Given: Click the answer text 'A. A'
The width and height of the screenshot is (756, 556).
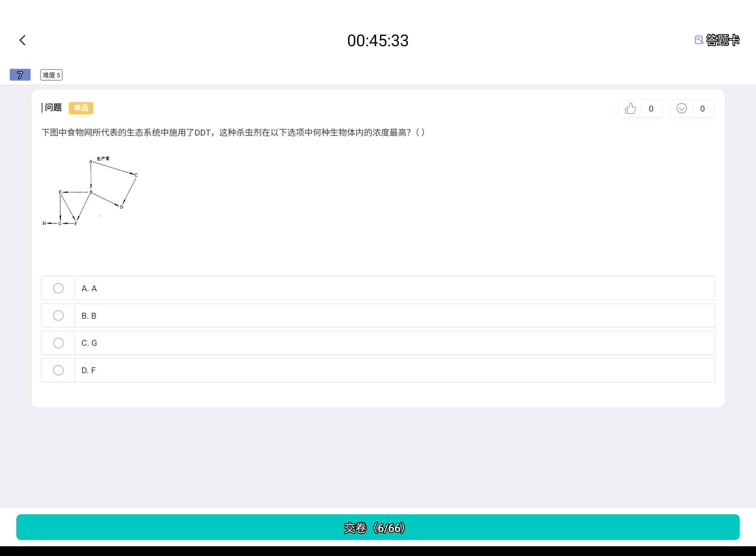Looking at the screenshot, I should click(89, 288).
